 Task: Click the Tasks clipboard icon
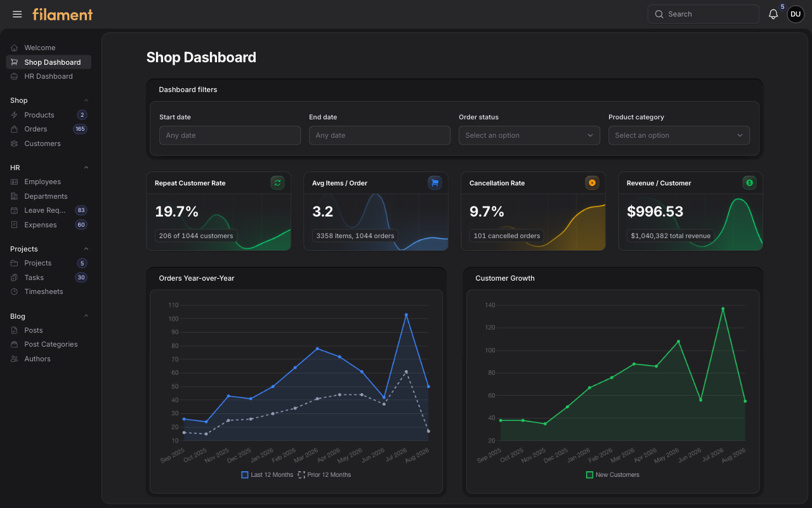pos(15,277)
